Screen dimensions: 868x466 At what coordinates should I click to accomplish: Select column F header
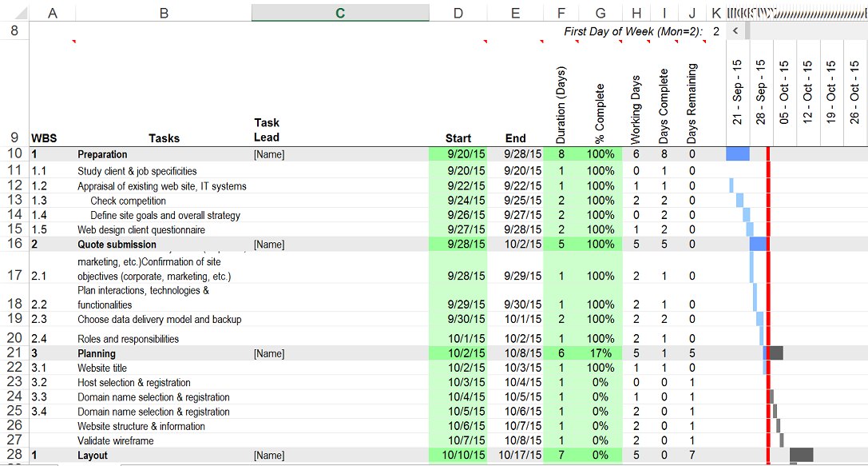tap(561, 13)
